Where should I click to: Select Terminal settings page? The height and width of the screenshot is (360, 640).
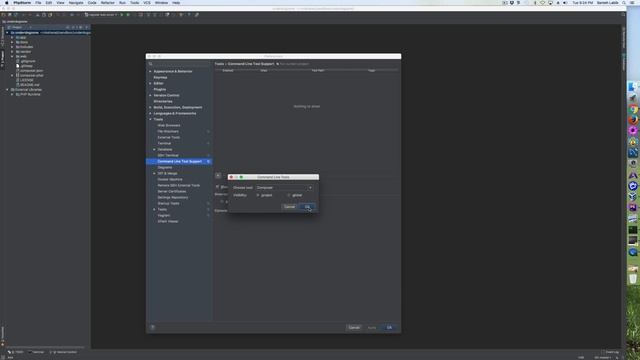tap(164, 143)
